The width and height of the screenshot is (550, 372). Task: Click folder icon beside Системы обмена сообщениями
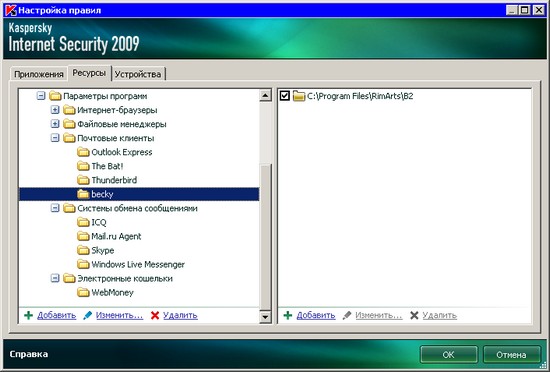[69, 208]
